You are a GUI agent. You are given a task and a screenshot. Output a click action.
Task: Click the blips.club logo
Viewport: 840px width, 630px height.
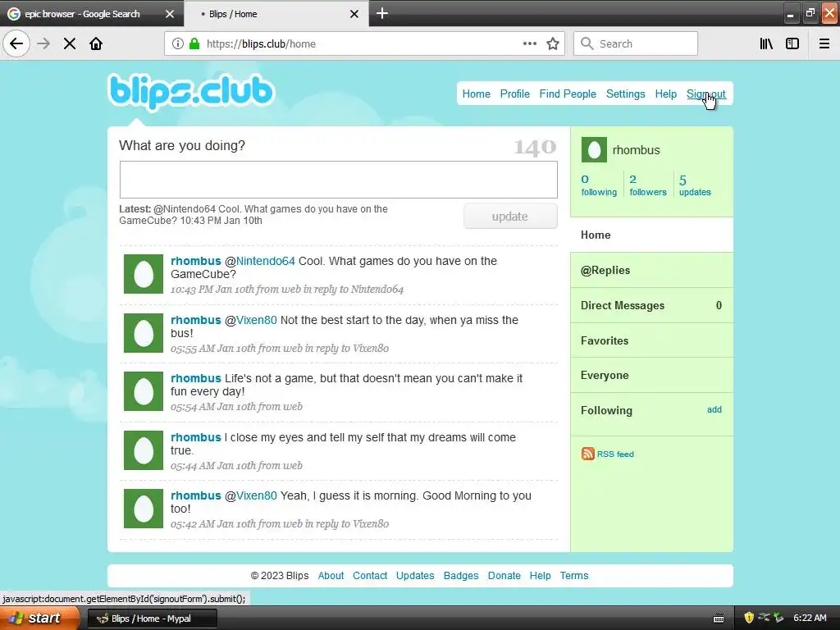pyautogui.click(x=192, y=92)
